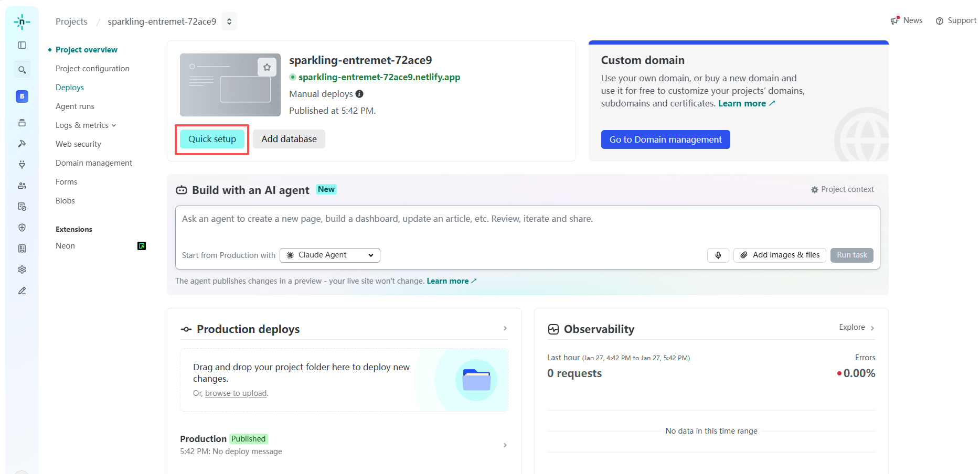
Task: Click the New badge beside AI agent
Action: click(x=326, y=189)
